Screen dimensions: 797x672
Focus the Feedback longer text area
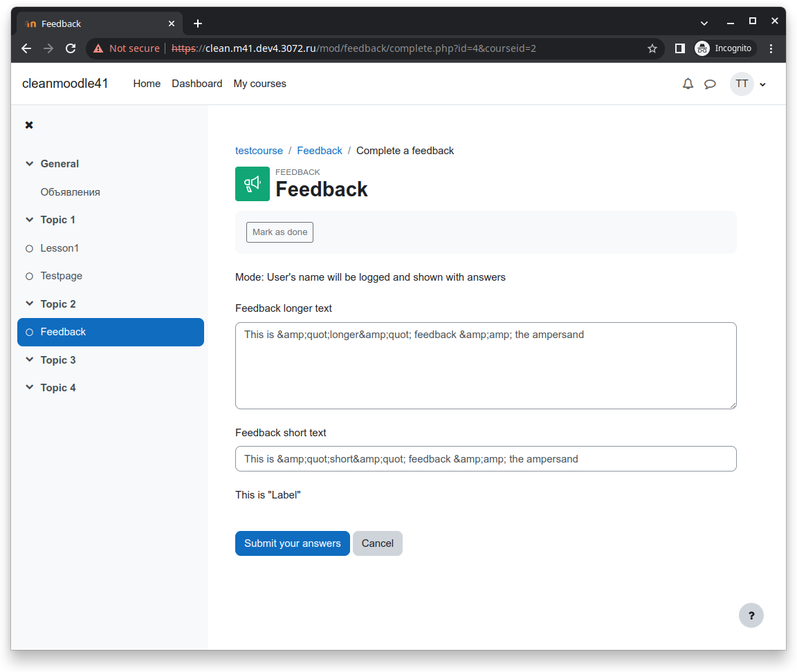tap(486, 366)
